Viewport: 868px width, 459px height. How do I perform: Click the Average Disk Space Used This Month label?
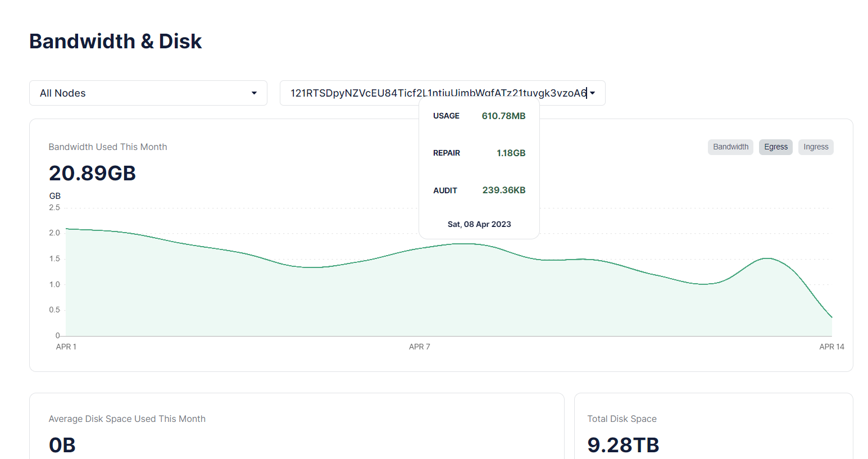coord(127,419)
